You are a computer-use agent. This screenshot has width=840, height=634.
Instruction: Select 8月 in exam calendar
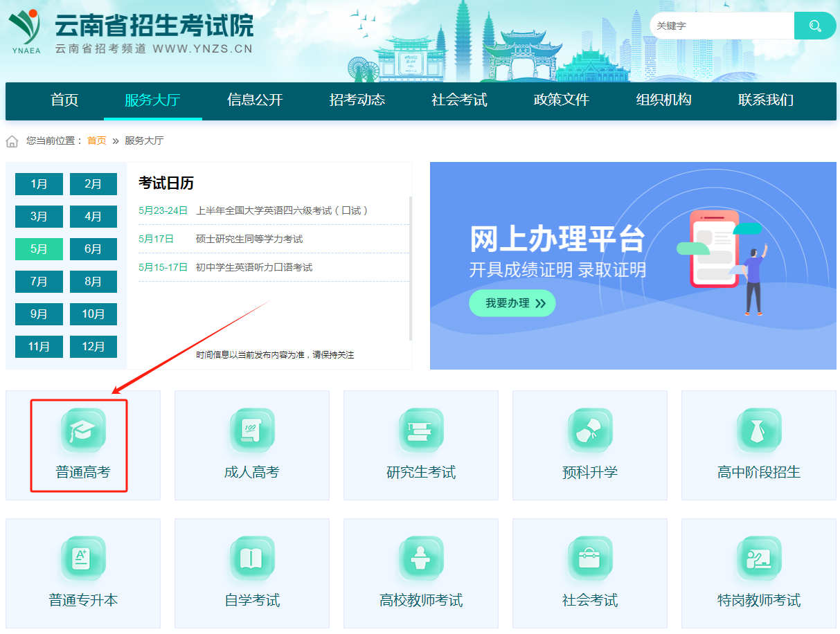point(93,282)
